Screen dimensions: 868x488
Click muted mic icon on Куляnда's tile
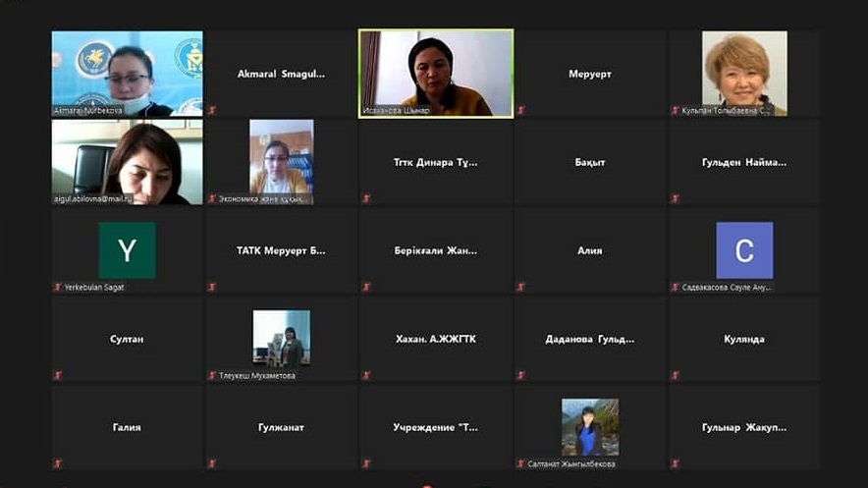coord(676,375)
